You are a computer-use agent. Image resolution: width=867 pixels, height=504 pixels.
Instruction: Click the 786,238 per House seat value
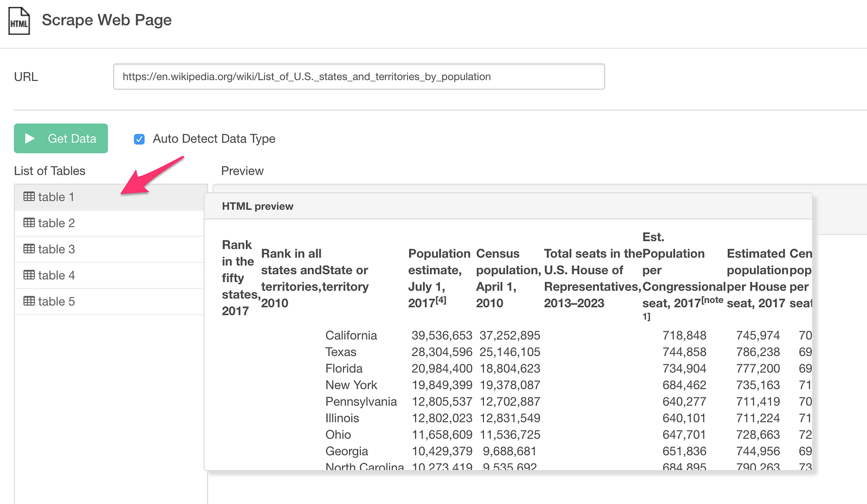click(x=758, y=352)
